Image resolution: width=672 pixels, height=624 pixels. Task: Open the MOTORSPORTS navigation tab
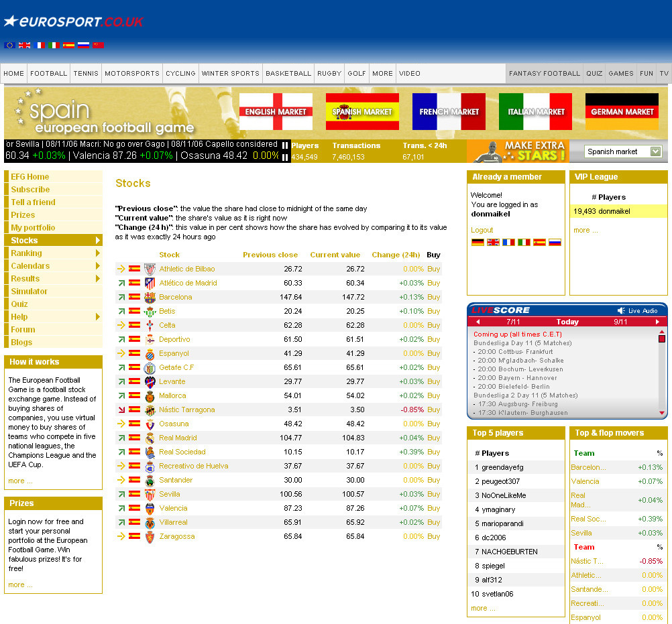(x=132, y=73)
